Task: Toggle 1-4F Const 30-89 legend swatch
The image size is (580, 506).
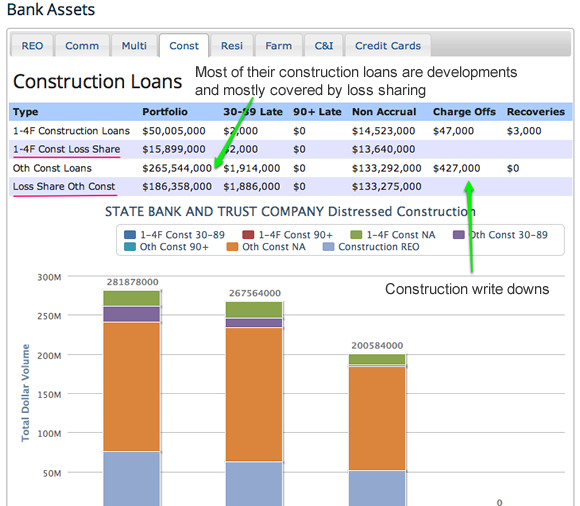Action: (130, 235)
